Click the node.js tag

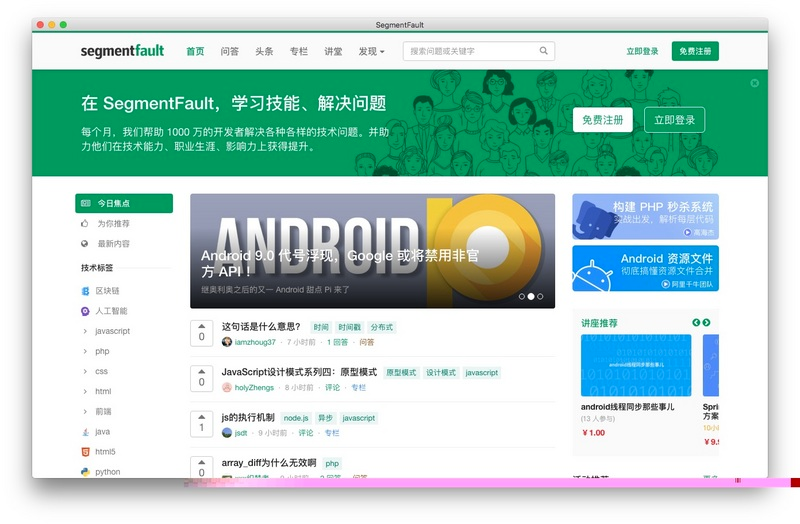296,418
